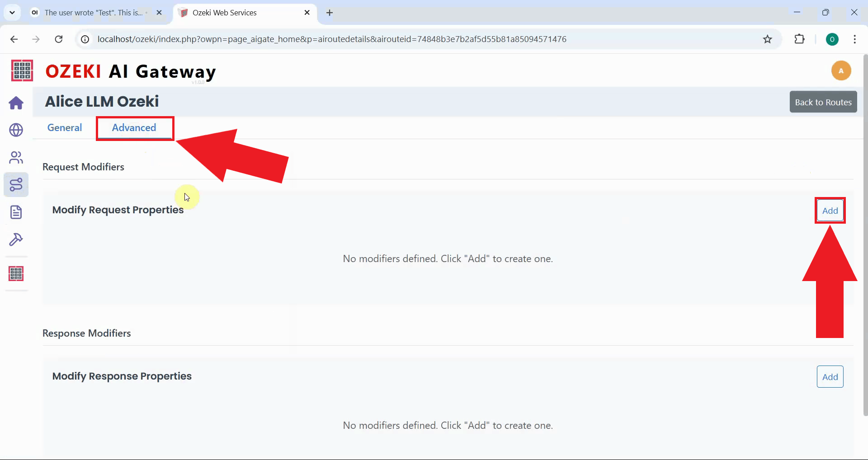Reload the page using the refresh icon

point(58,39)
